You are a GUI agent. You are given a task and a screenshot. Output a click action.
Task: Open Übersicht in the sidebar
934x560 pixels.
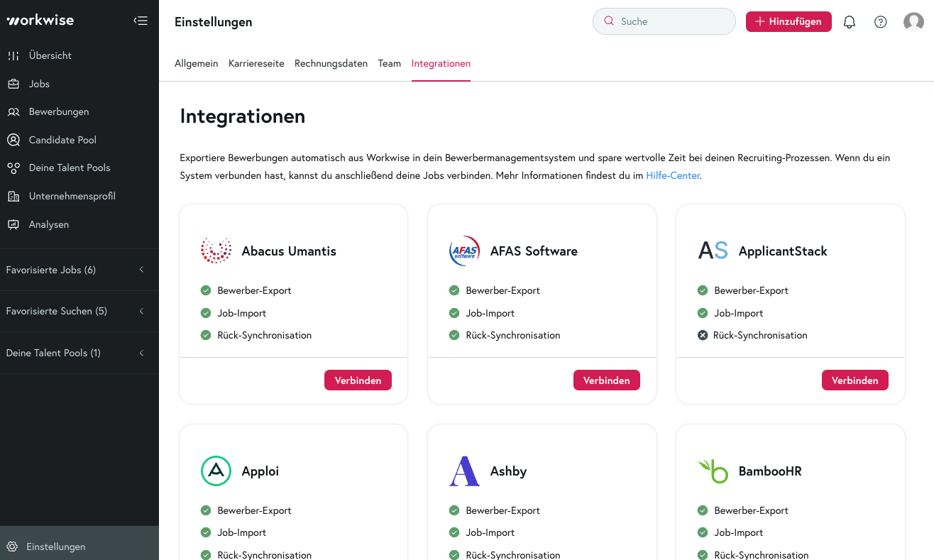click(79, 55)
